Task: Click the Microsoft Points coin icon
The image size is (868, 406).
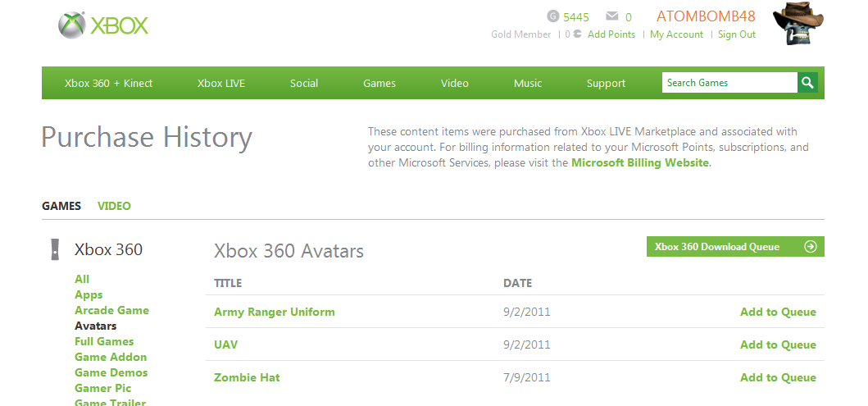Action: (577, 34)
